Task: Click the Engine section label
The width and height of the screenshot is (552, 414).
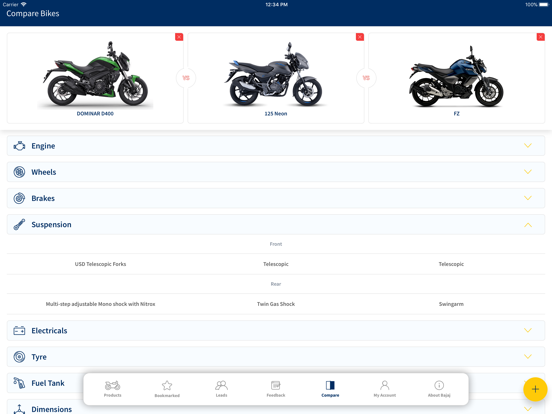Action: click(43, 146)
